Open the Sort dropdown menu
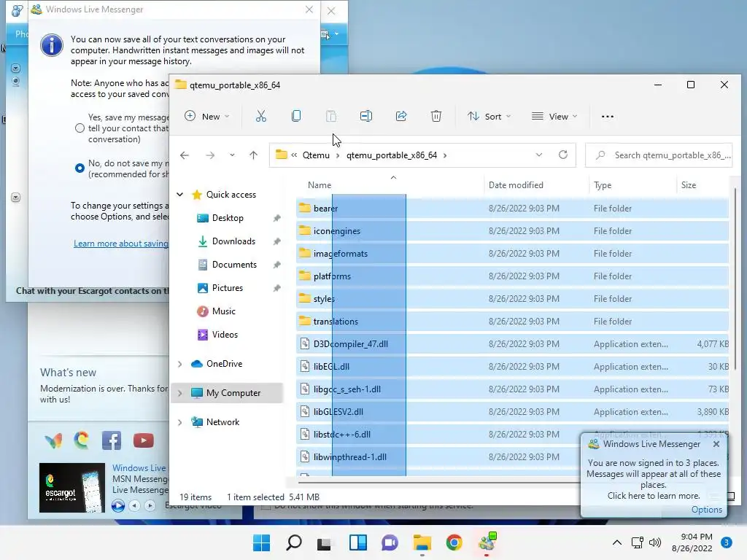This screenshot has height=560, width=747. pos(489,116)
